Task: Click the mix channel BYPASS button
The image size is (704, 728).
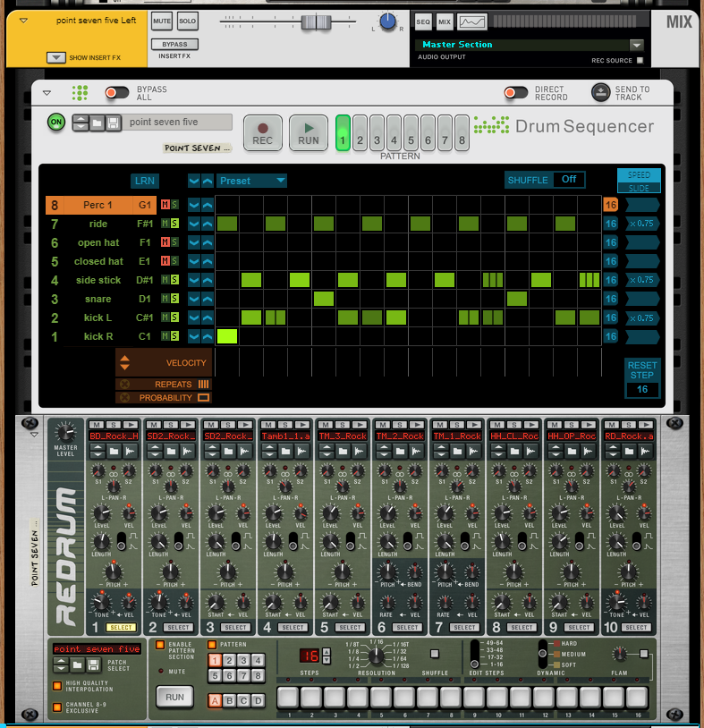Action: point(174,45)
